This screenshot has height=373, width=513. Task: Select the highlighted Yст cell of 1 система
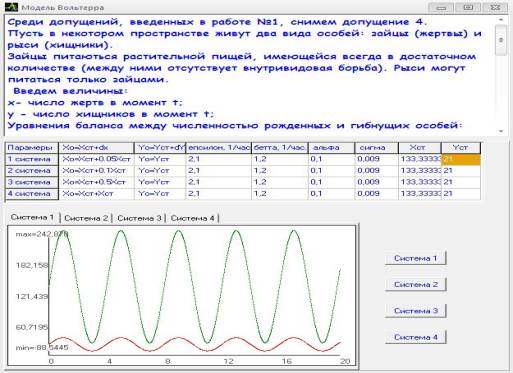(461, 159)
